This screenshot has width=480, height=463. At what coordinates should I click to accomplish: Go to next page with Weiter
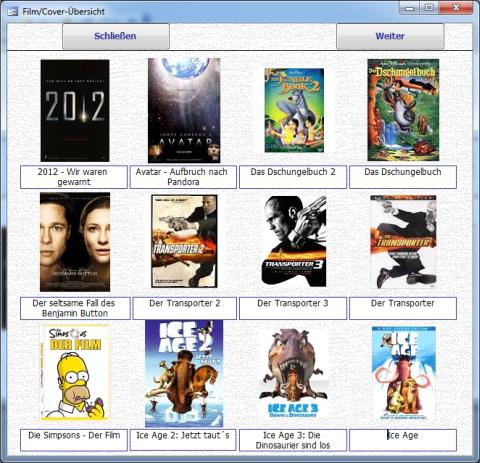(390, 36)
